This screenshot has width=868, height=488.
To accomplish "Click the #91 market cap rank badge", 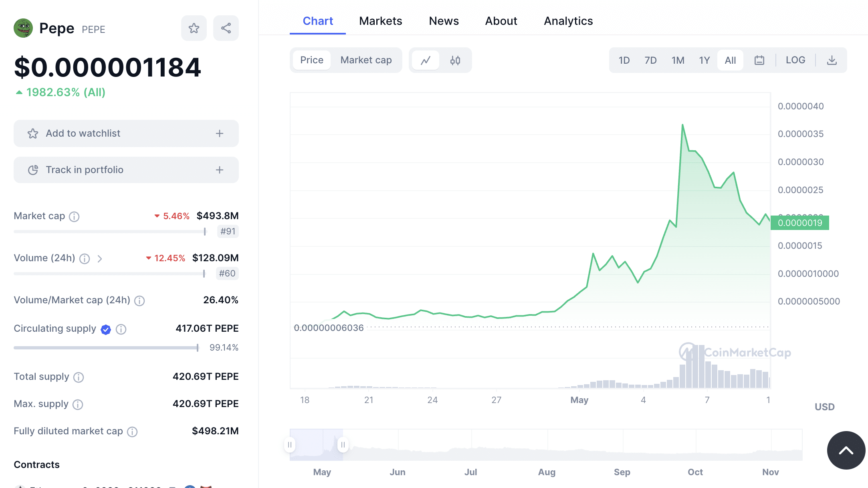I will [x=228, y=231].
